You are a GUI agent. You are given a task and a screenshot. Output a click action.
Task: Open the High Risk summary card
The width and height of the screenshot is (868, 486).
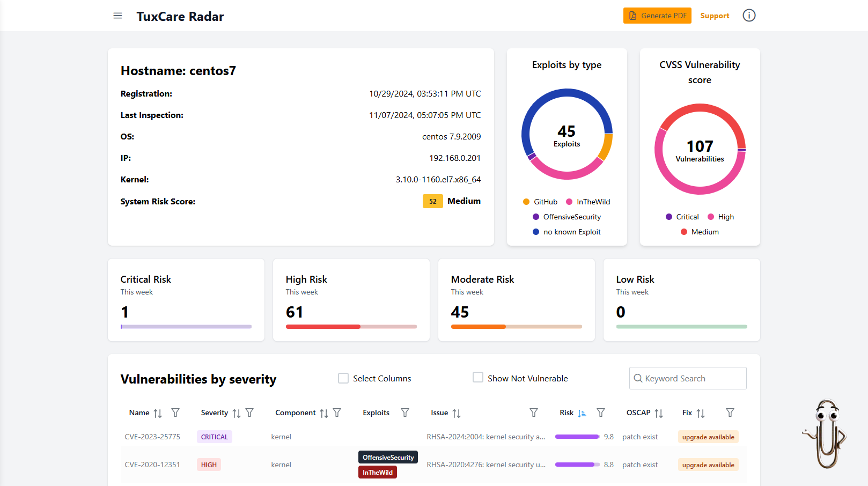point(351,300)
